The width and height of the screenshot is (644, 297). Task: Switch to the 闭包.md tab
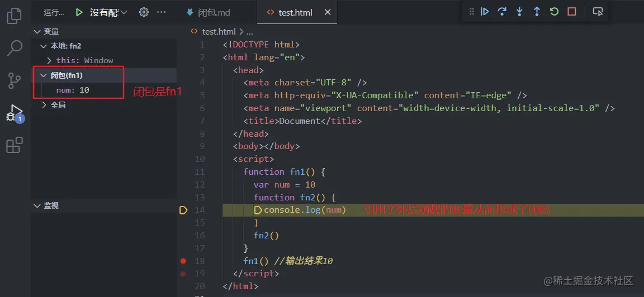[x=208, y=13]
